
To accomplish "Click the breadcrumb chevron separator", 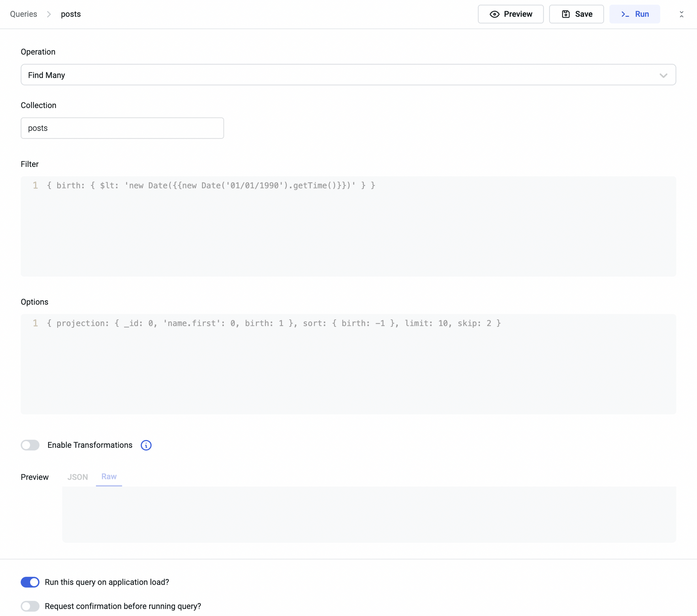I will point(49,14).
